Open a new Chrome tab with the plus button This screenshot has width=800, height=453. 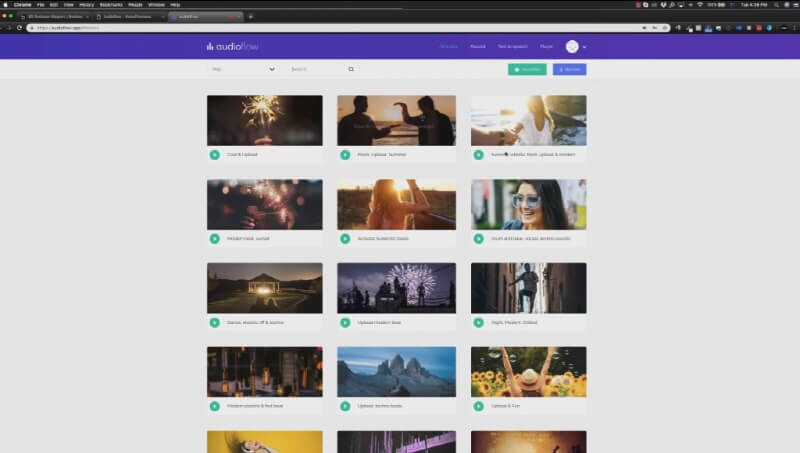(x=251, y=16)
